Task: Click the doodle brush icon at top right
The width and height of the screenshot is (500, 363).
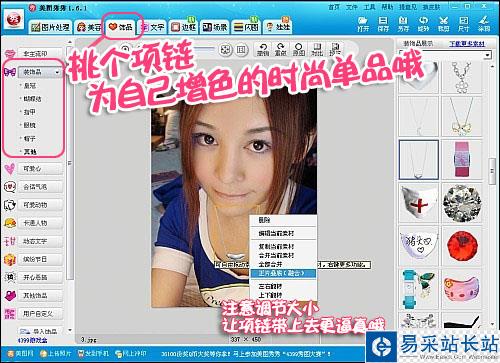Action: click(x=484, y=20)
